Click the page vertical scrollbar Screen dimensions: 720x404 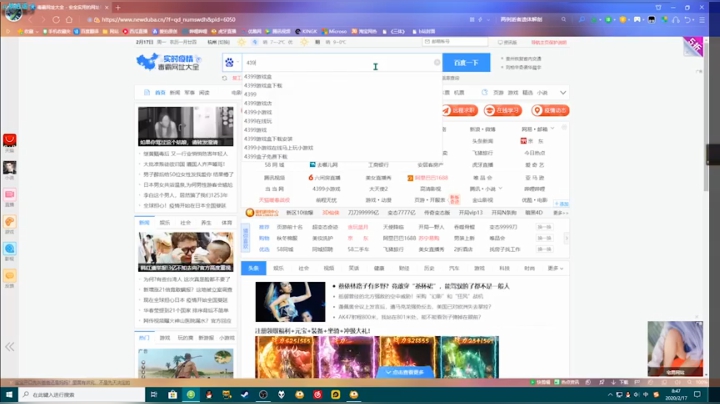(706, 115)
